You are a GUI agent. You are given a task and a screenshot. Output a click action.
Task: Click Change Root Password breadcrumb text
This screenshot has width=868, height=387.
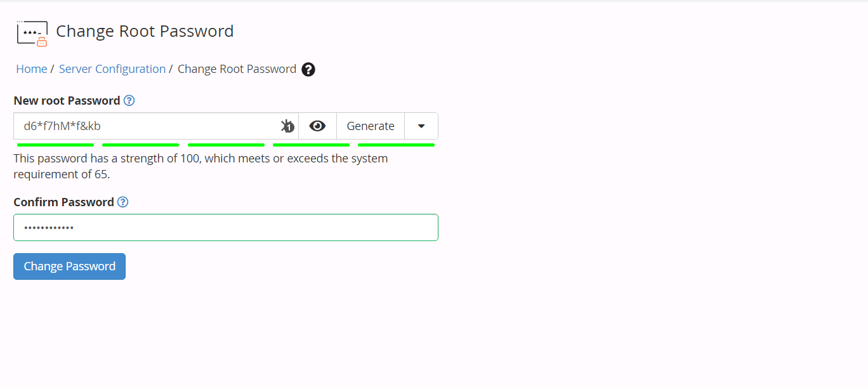(237, 69)
